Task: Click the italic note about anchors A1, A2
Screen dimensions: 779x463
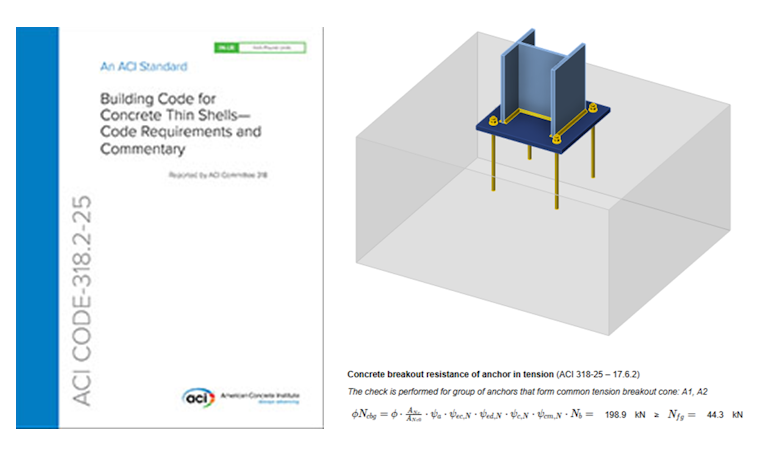Action: 527,391
